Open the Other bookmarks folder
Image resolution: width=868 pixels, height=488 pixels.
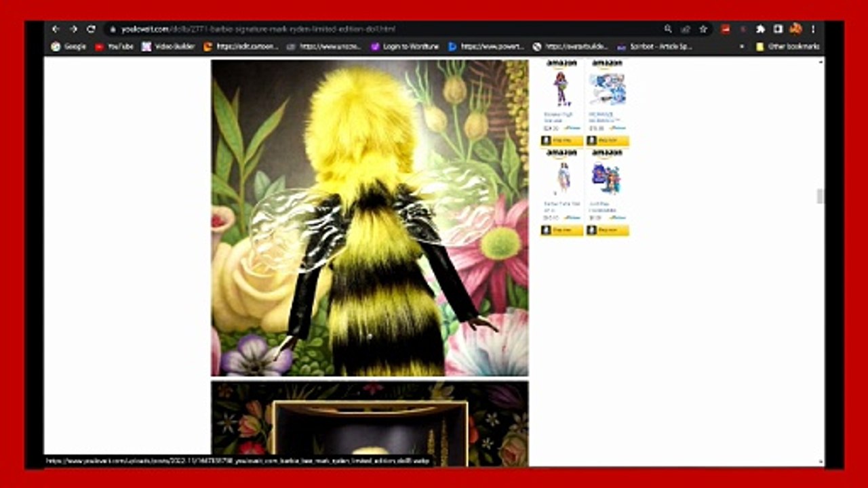click(x=788, y=47)
